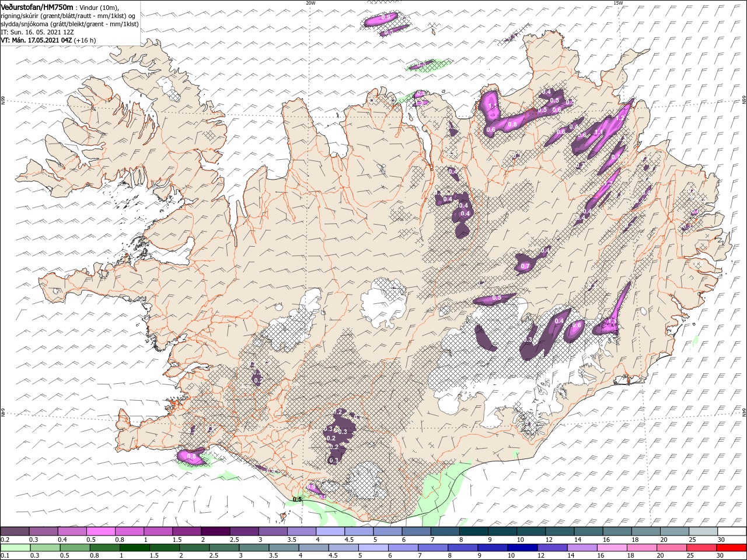747x560 pixels.
Task: Select the dark teal swatch between 8 and 9
Action: [x=473, y=531]
